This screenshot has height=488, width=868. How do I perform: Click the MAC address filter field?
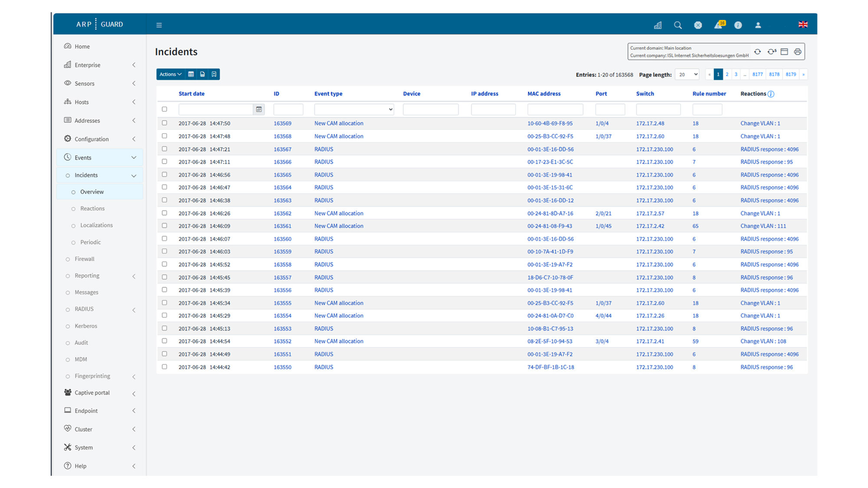[x=555, y=109]
